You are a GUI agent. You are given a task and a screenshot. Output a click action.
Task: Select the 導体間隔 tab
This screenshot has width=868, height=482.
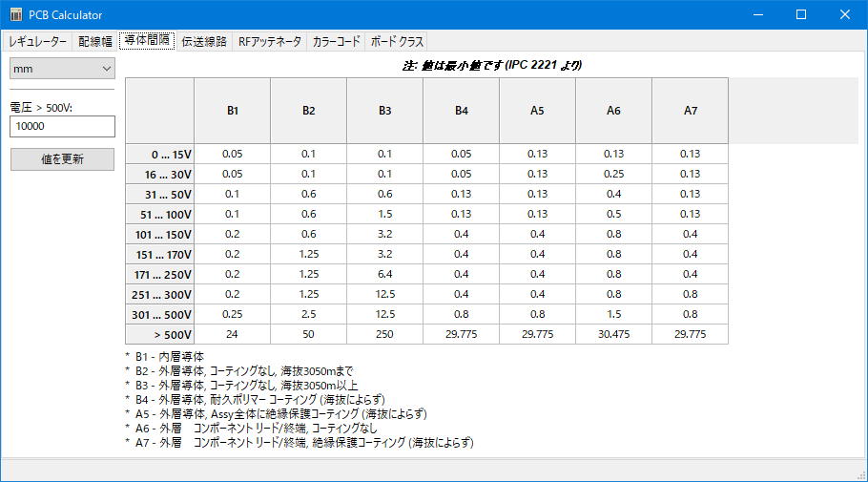[x=147, y=41]
